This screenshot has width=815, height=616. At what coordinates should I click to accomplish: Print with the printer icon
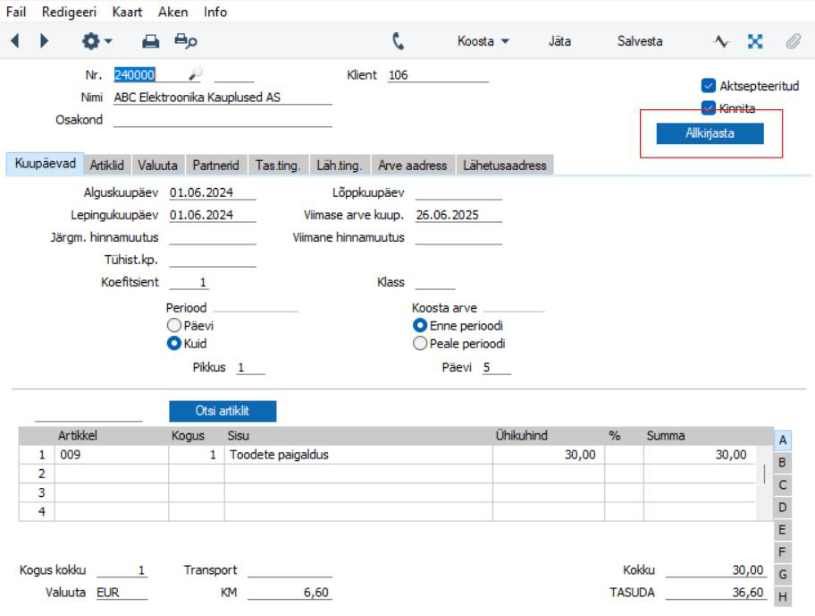click(151, 41)
